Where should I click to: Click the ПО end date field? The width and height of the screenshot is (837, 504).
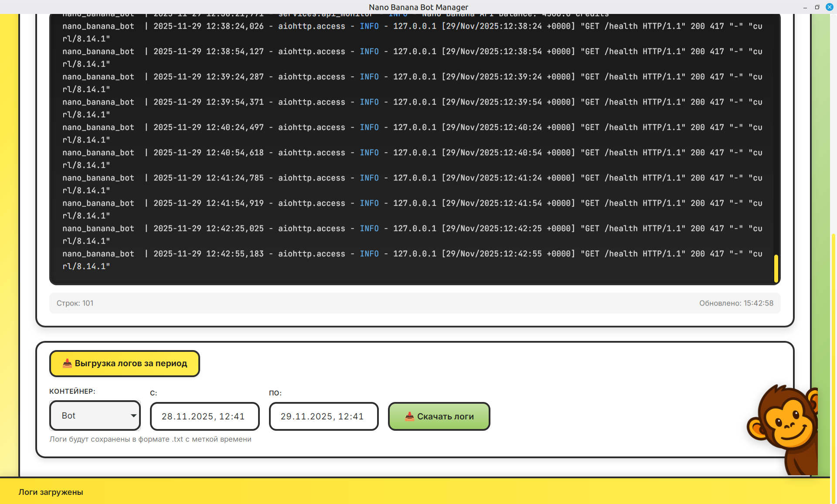coord(323,416)
